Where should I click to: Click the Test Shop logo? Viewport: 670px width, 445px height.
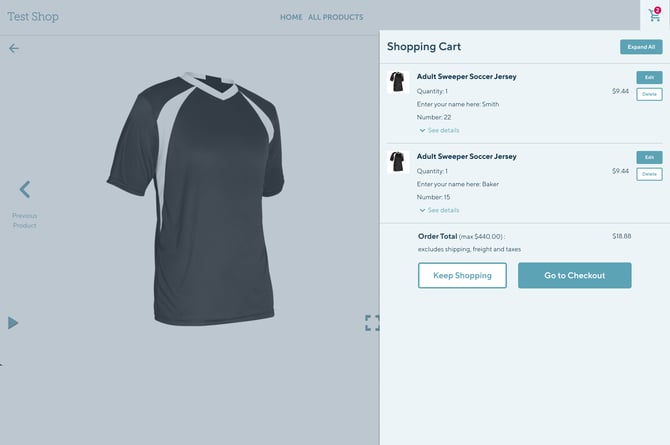point(33,17)
